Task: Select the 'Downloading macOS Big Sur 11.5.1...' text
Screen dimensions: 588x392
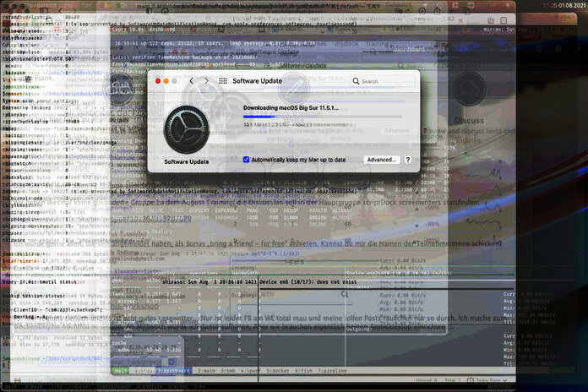Action: [291, 107]
